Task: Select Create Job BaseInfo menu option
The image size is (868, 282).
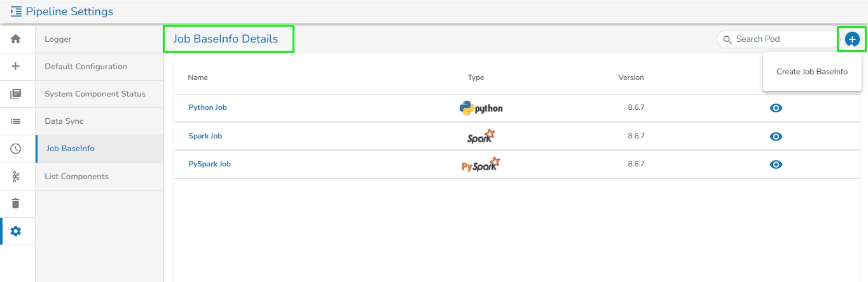Action: [811, 72]
